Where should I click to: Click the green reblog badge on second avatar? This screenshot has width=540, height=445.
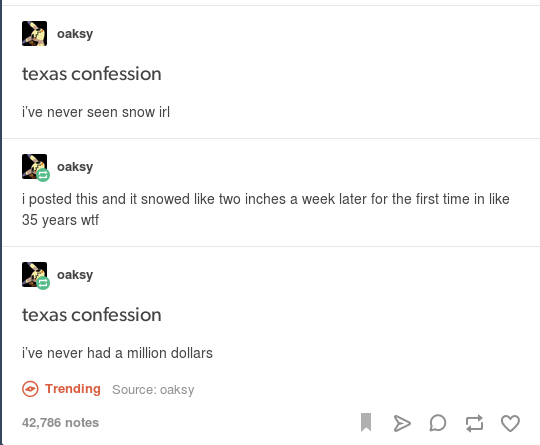[x=43, y=175]
